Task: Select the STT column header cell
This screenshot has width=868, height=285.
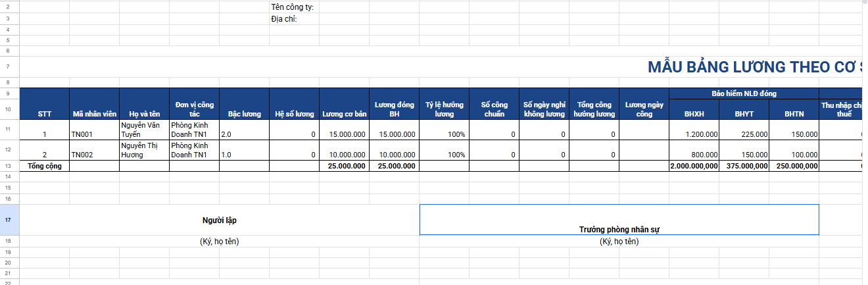Action: 45,103
